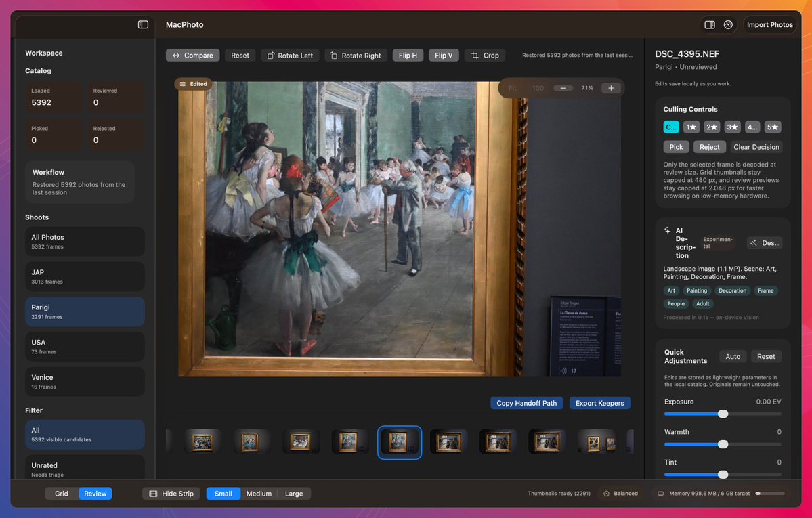
Task: Click the Art tag chip
Action: (x=671, y=290)
